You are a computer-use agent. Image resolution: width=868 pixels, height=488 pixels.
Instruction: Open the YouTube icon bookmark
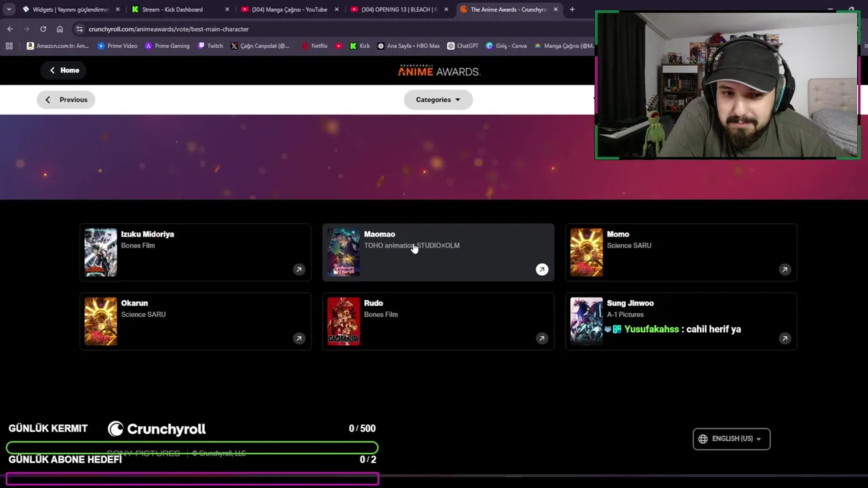pyautogui.click(x=339, y=46)
